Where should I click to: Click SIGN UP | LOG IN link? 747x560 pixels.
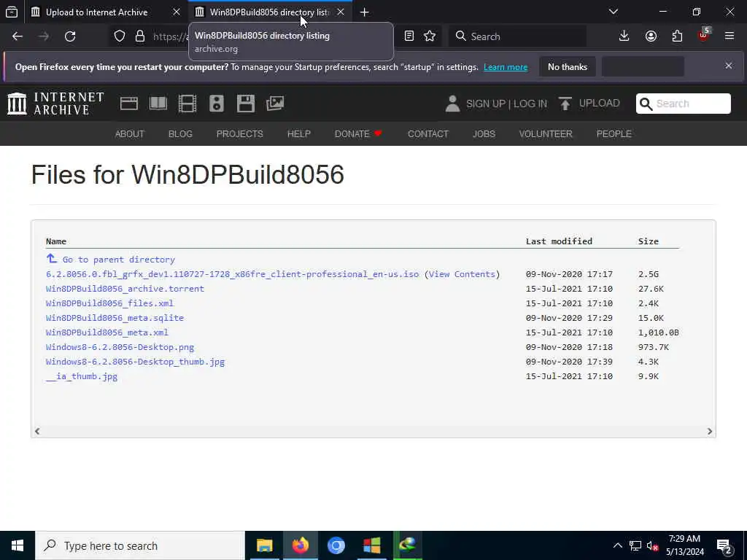506,104
